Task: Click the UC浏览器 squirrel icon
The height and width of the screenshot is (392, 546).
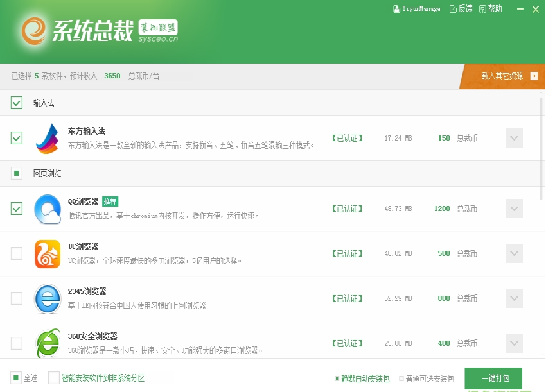Action: pos(48,254)
